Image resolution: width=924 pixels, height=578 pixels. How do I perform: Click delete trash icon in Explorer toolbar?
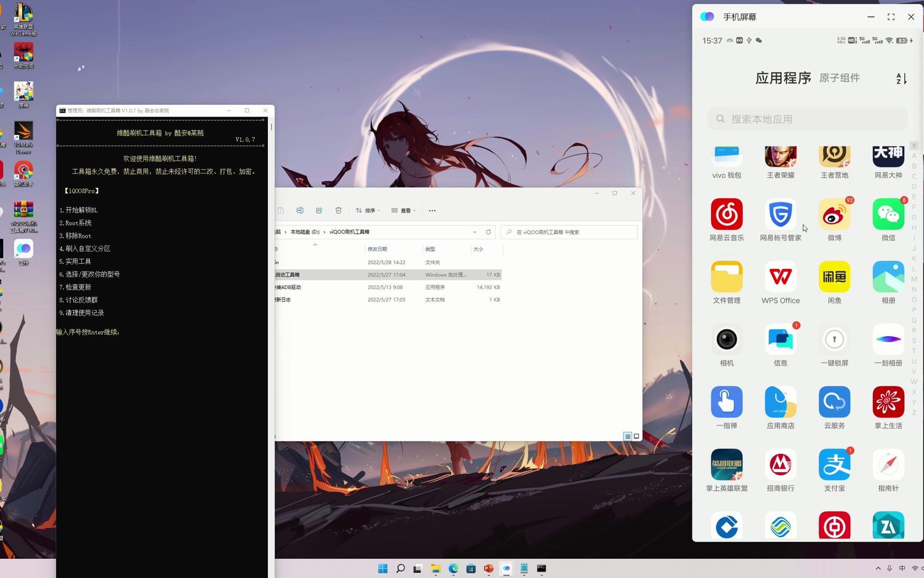click(x=338, y=210)
